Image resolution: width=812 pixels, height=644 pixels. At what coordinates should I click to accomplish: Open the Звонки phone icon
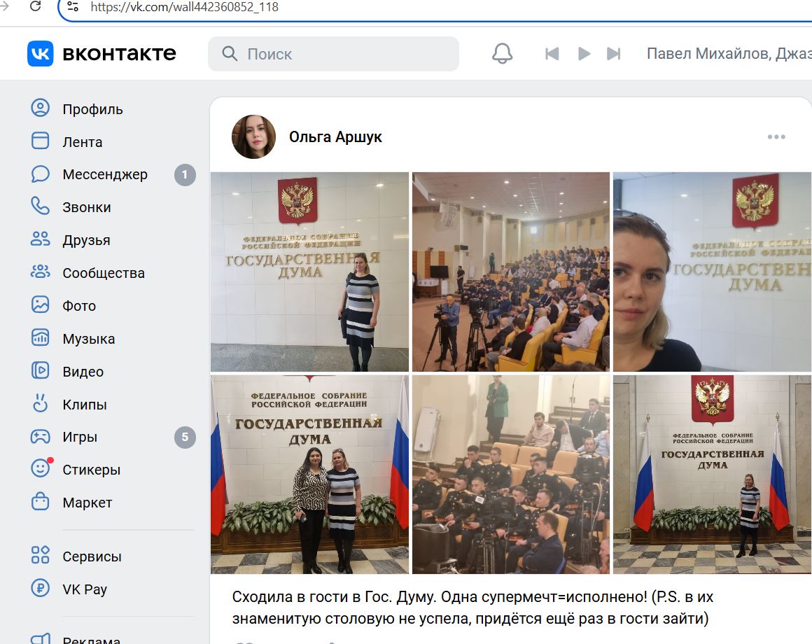40,206
